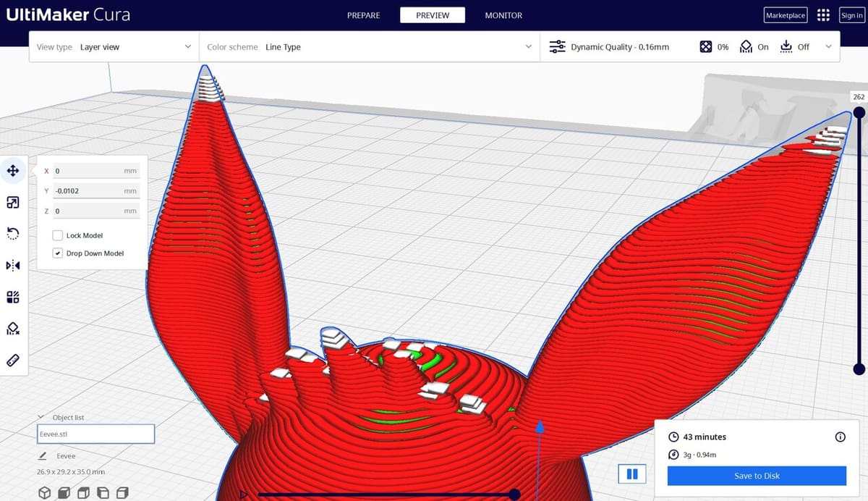Select the Mirror tool

[12, 266]
